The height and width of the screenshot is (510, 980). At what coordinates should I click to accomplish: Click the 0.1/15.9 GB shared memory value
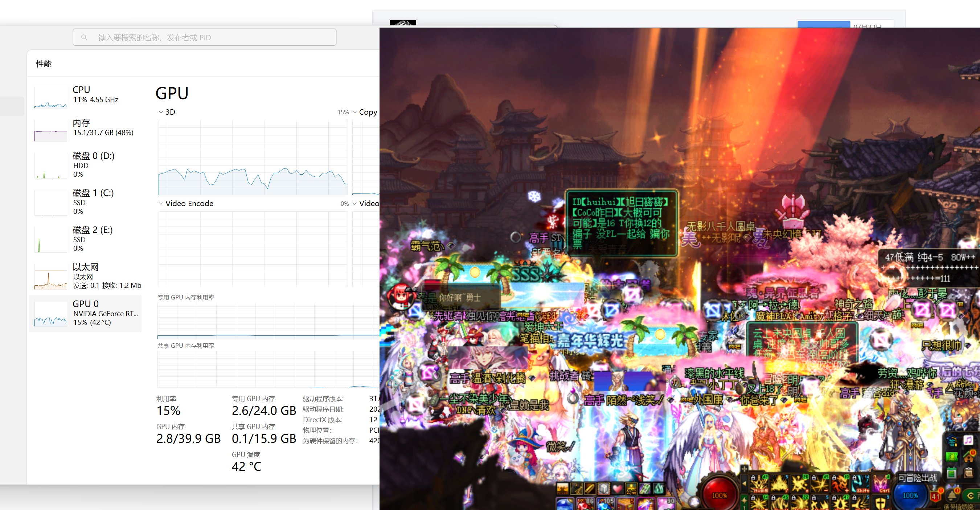coord(264,438)
